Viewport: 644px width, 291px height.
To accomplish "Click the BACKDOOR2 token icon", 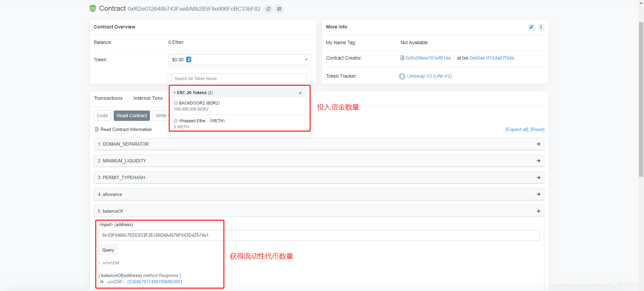I will pyautogui.click(x=176, y=103).
